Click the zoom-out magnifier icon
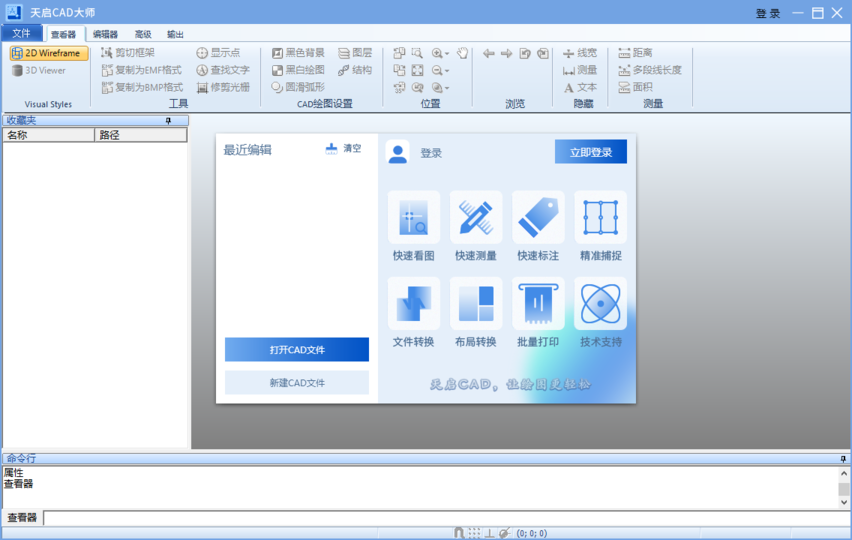This screenshot has width=852, height=540. [437, 70]
